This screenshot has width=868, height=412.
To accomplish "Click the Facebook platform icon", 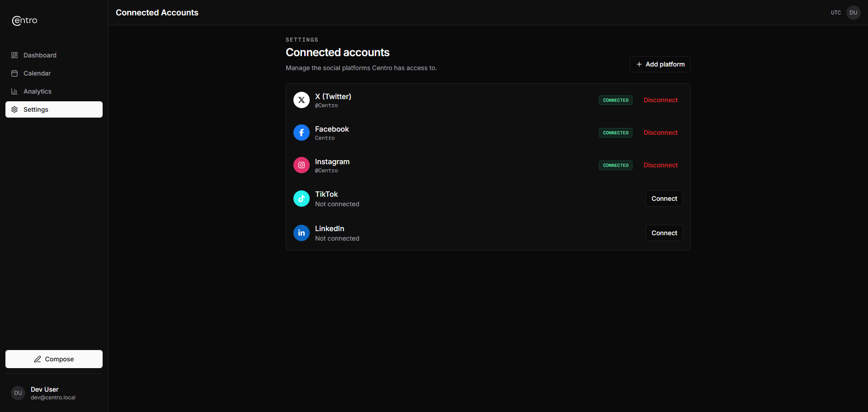I will point(302,133).
